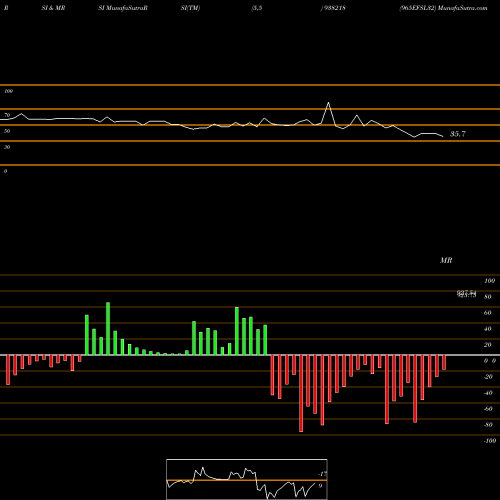Click the MR axis '-100' label
This screenshot has width=500, height=500.
click(490, 441)
